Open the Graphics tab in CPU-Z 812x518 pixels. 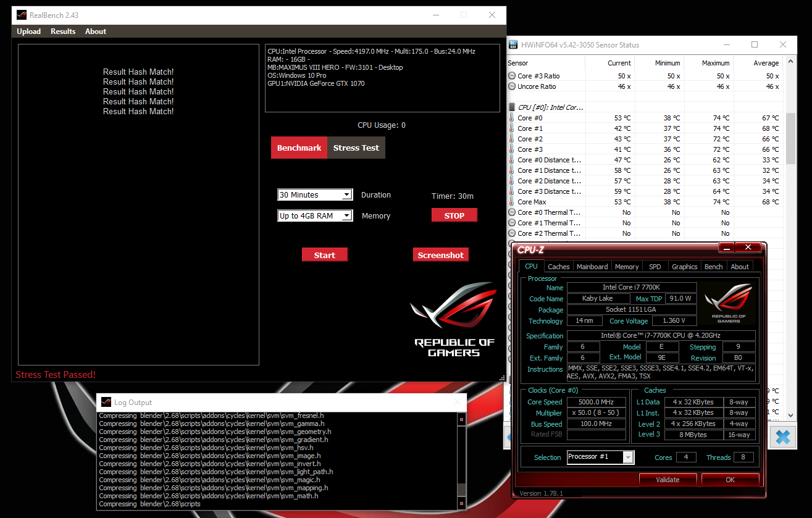pyautogui.click(x=685, y=267)
